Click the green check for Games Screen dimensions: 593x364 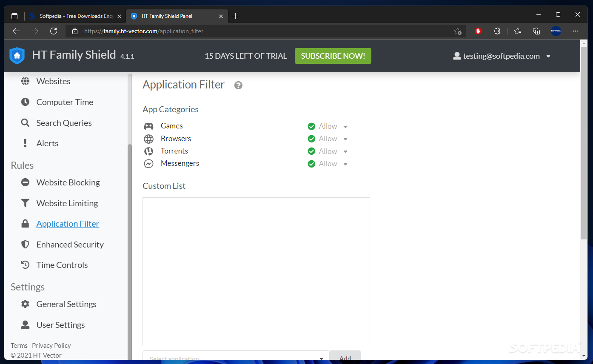point(311,126)
